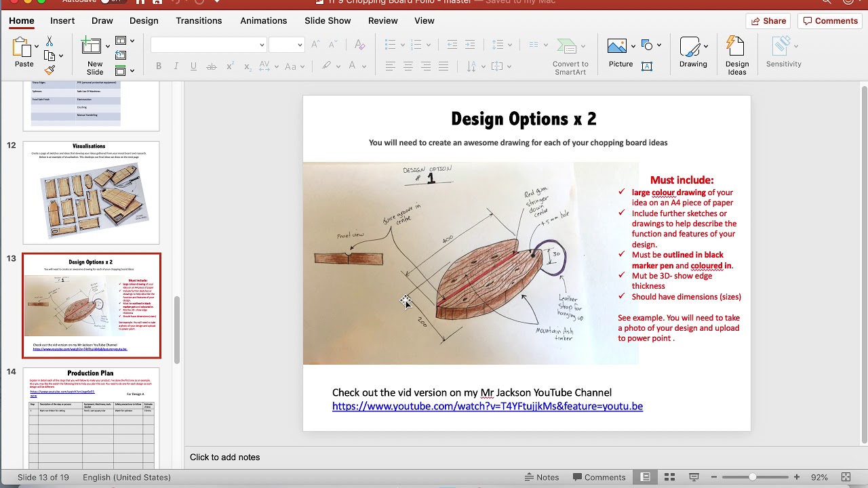The width and height of the screenshot is (868, 488).
Task: Click the Share button
Action: [768, 21]
